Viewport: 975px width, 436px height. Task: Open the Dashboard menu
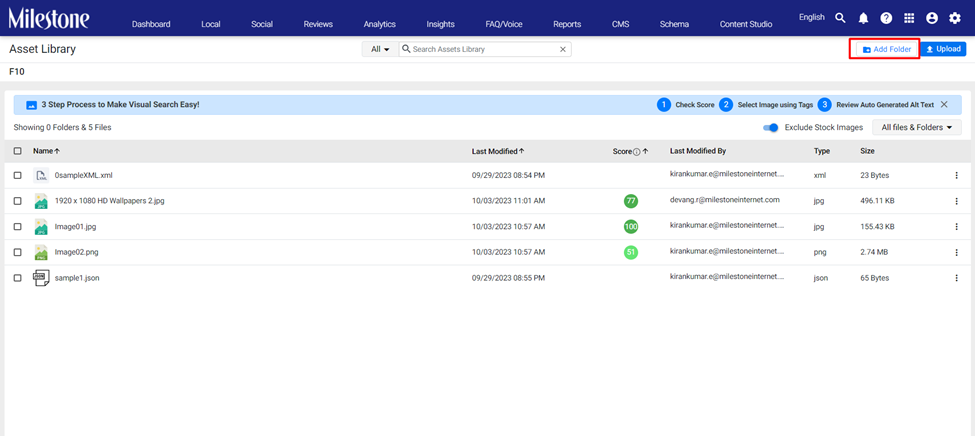(151, 24)
